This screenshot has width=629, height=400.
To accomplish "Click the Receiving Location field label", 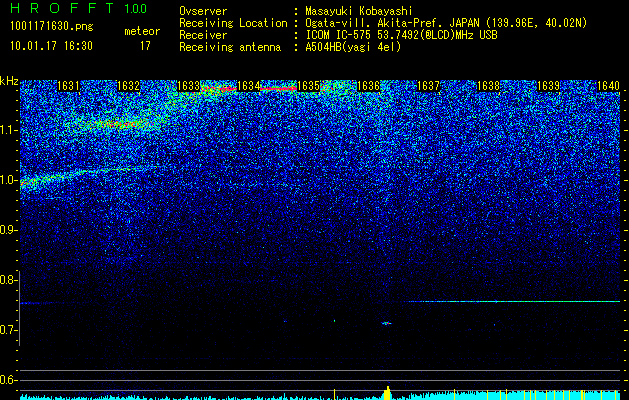I will [233, 23].
